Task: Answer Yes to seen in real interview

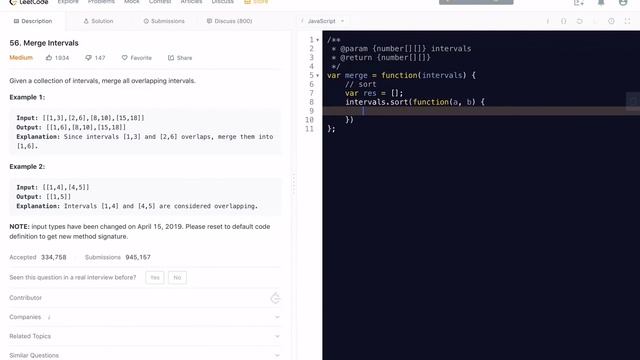Action: click(x=155, y=278)
